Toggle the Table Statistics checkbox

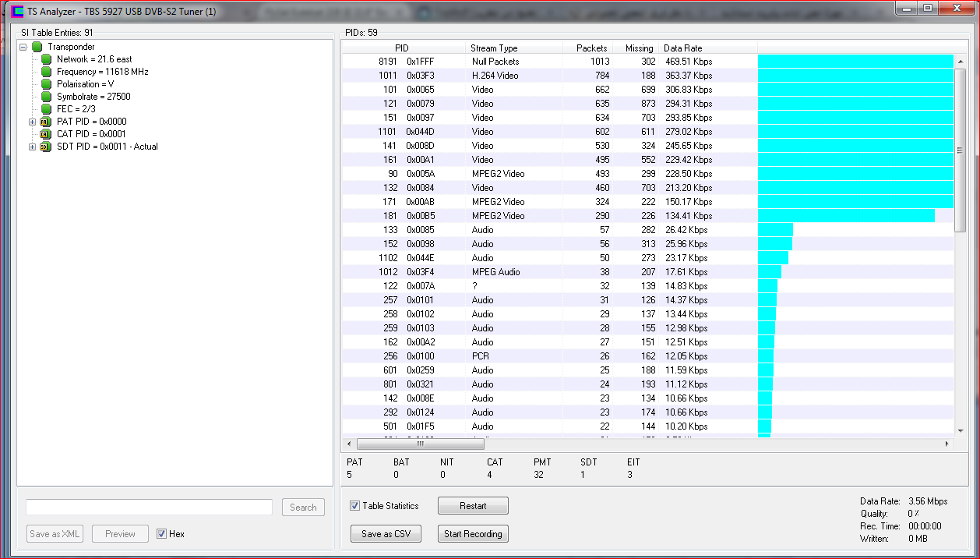[355, 506]
